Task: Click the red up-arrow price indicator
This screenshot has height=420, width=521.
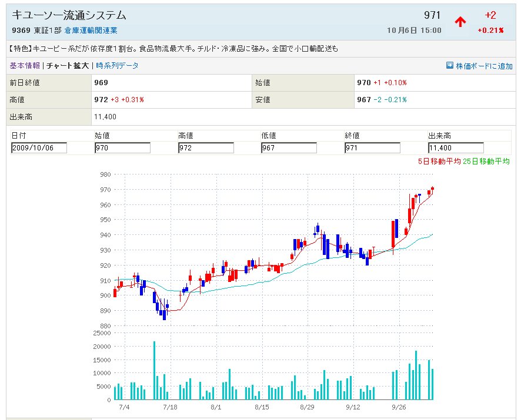Action: pos(460,22)
